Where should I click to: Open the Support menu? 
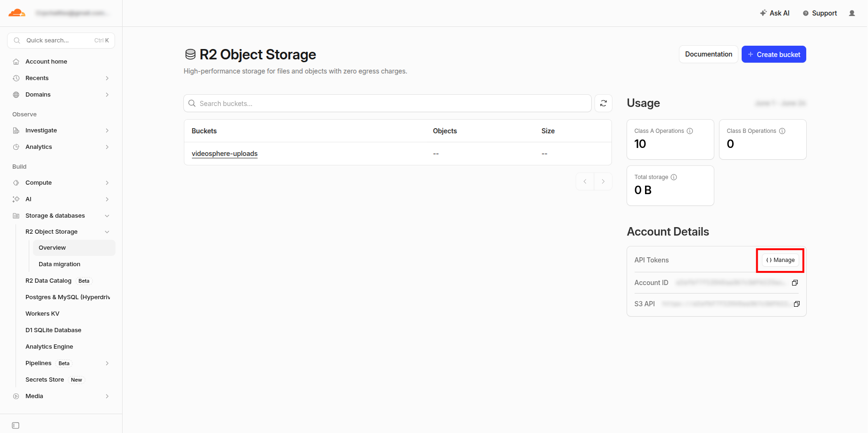pos(820,13)
